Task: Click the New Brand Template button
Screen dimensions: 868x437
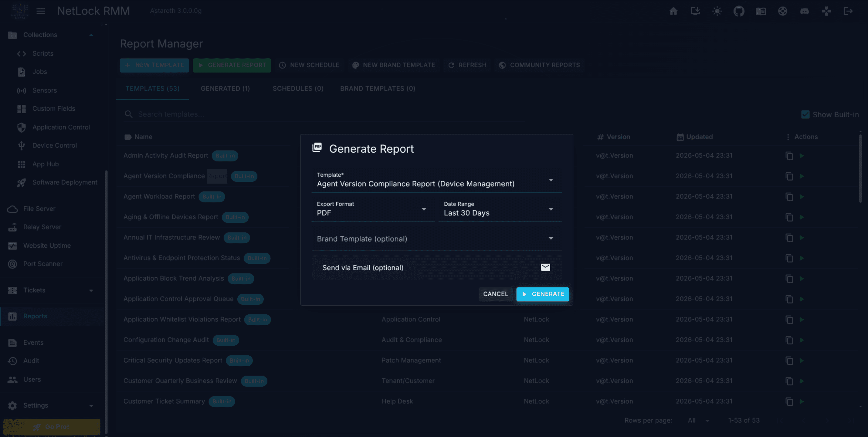Action: click(x=394, y=65)
